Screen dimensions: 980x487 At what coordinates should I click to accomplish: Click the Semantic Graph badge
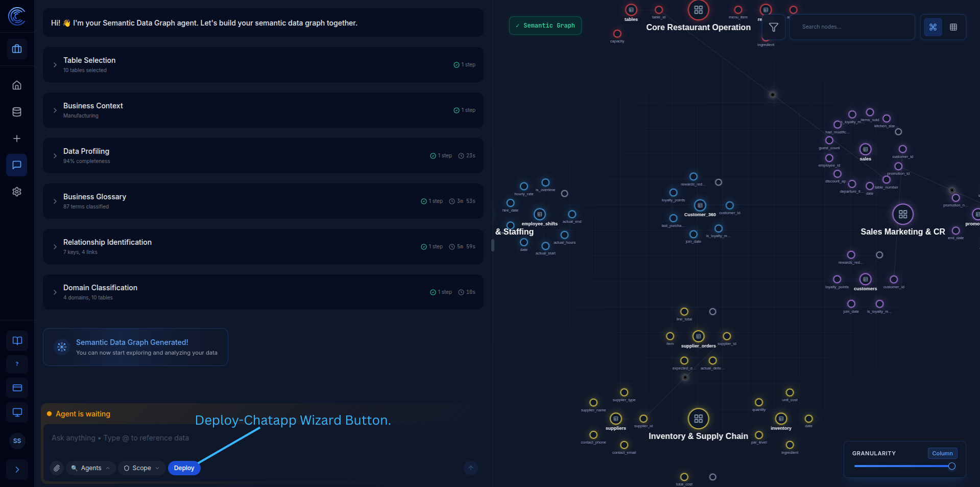pyautogui.click(x=545, y=26)
